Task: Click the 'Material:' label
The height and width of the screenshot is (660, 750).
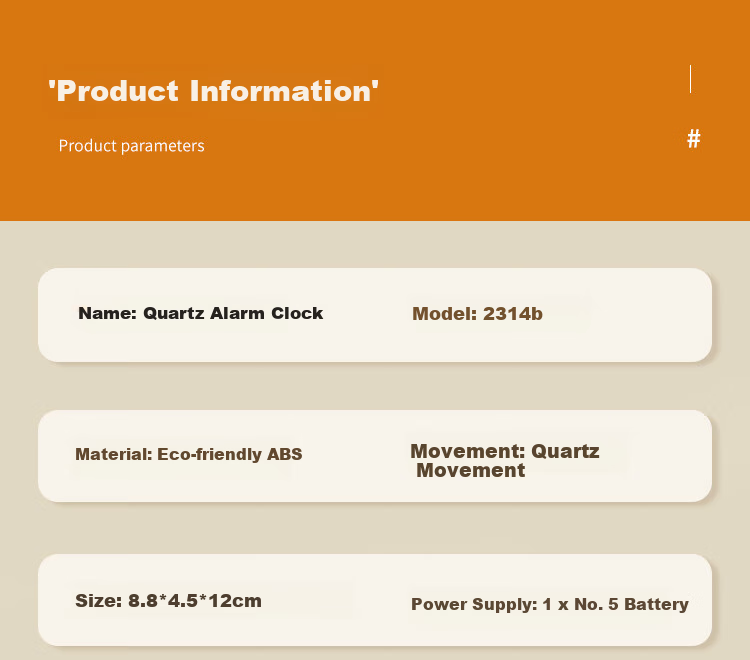Action: pos(113,454)
